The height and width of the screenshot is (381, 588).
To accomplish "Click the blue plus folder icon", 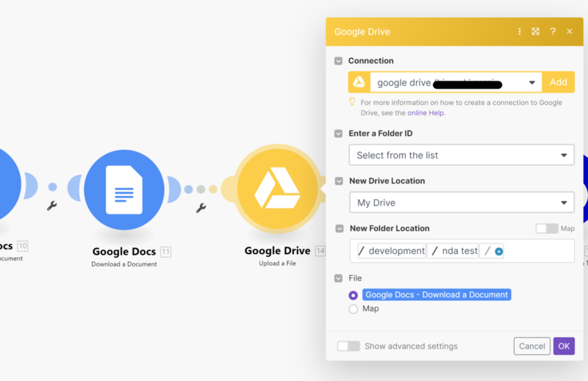I will 499,251.
